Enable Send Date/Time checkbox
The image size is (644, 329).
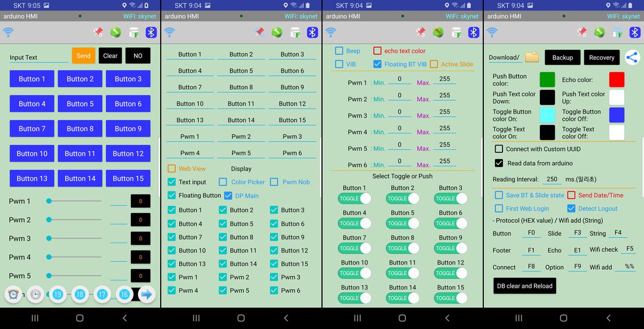tap(571, 195)
